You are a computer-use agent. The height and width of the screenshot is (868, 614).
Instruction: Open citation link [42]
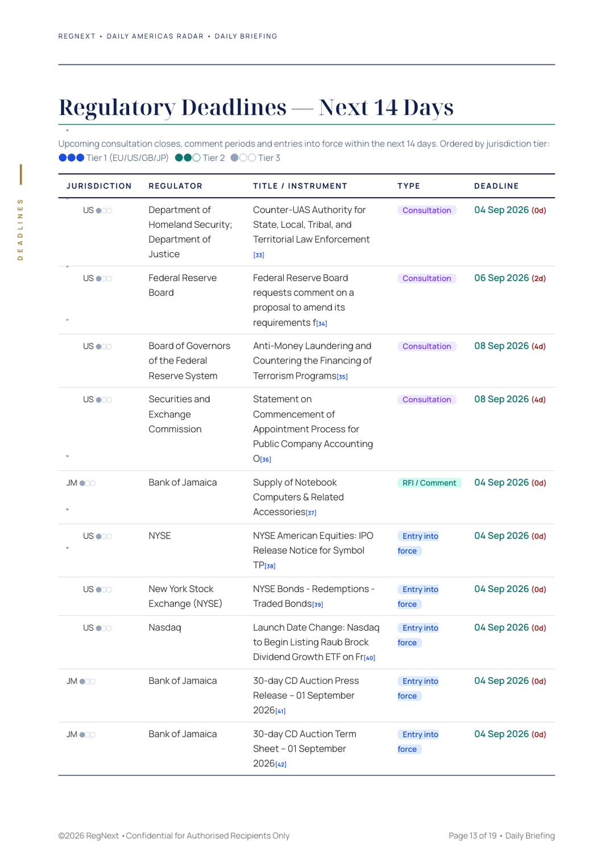(x=281, y=765)
